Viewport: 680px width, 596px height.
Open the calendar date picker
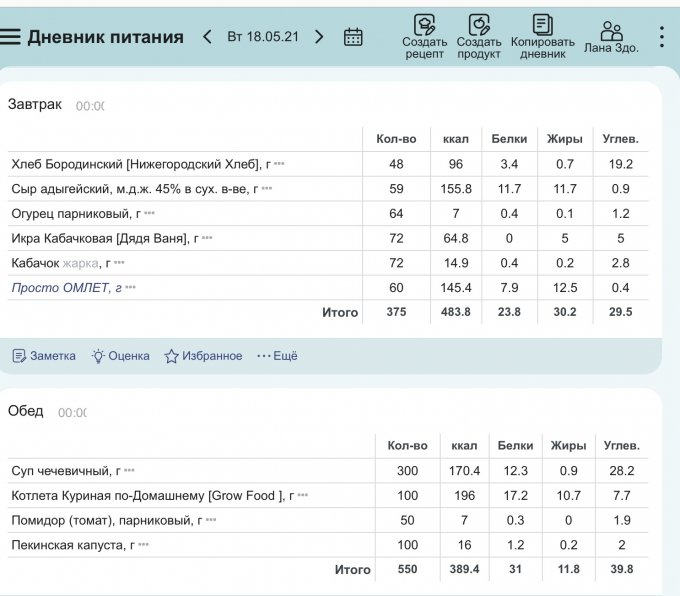353,37
